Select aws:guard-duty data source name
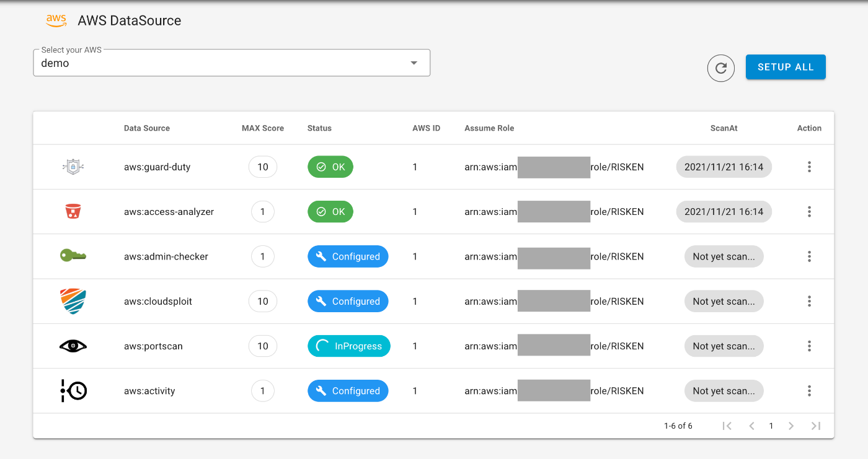The height and width of the screenshot is (459, 868). 157,167
